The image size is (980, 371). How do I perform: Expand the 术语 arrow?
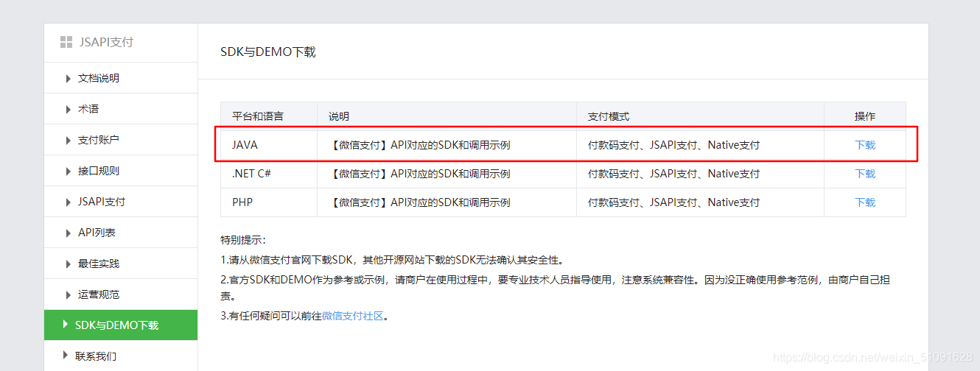(x=69, y=109)
